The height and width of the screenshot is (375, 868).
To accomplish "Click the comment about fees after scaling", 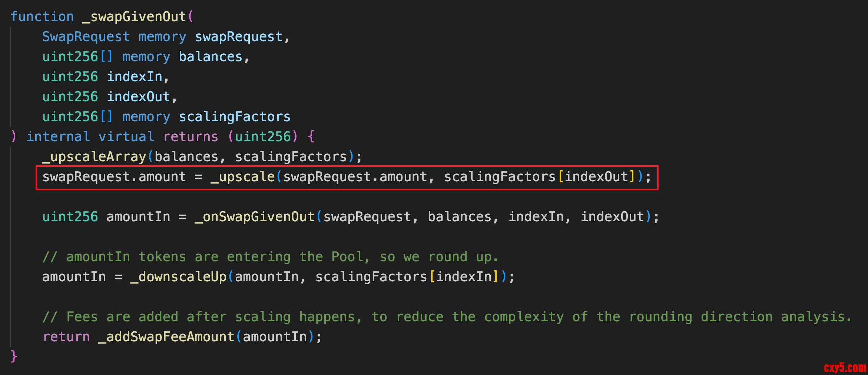I will click(447, 317).
